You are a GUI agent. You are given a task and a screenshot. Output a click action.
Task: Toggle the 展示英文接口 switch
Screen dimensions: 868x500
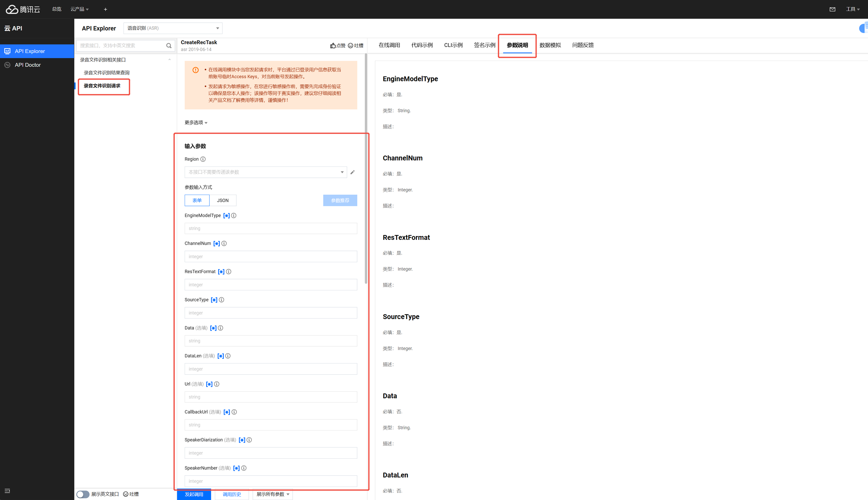[x=83, y=494]
